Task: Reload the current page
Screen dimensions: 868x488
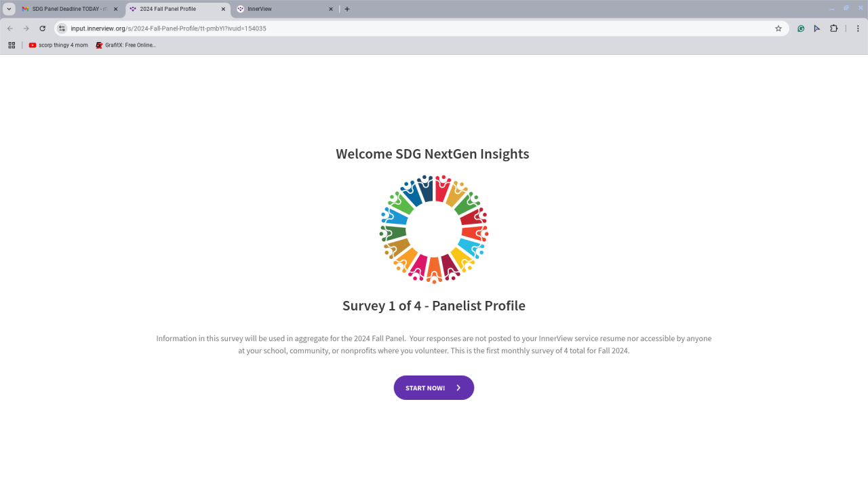Action: coord(43,28)
